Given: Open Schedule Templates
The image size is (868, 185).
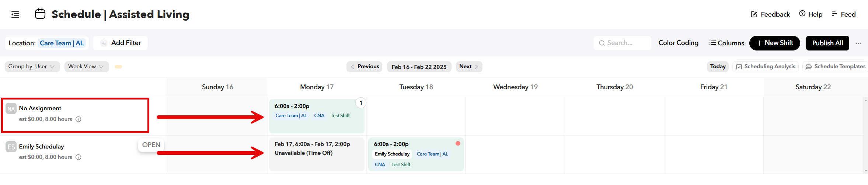Looking at the screenshot, I should [x=836, y=67].
